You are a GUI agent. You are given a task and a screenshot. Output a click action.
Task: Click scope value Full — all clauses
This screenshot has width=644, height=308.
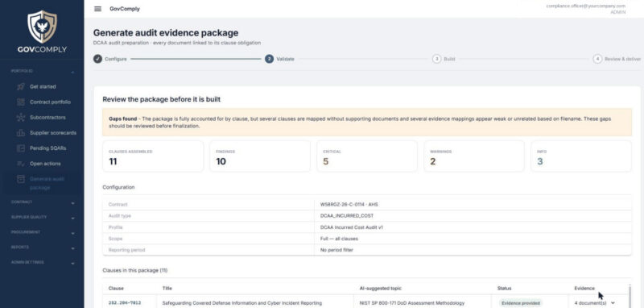click(x=339, y=239)
